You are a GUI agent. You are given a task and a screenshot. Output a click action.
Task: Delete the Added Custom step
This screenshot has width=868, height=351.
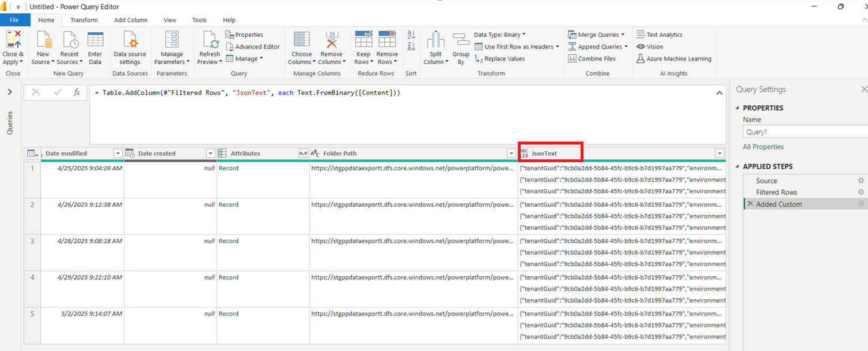(750, 204)
